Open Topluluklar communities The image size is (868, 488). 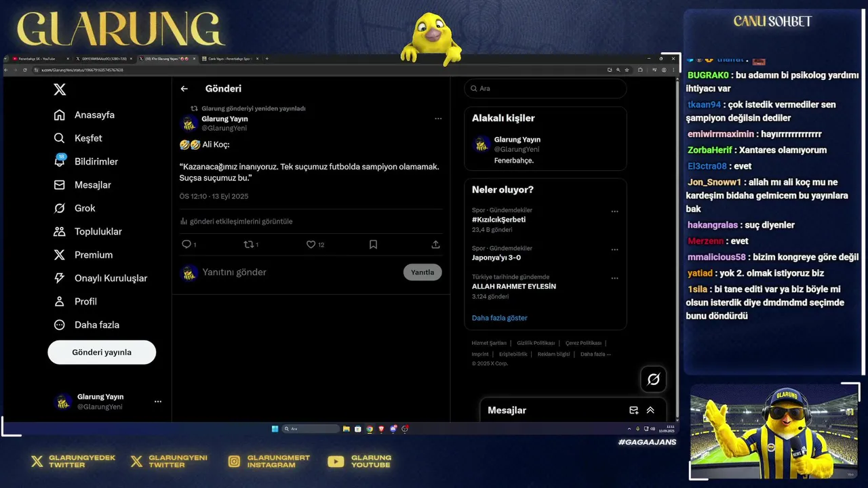click(x=87, y=232)
